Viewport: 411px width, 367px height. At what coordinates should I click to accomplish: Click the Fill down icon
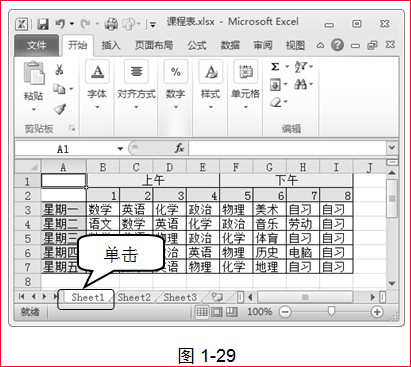click(x=275, y=85)
